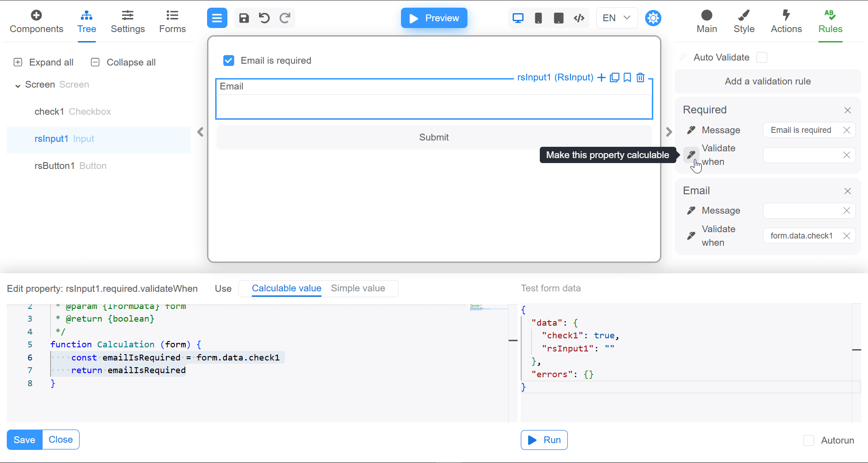This screenshot has width=868, height=463.
Task: Switch to mobile phone view
Action: (538, 18)
